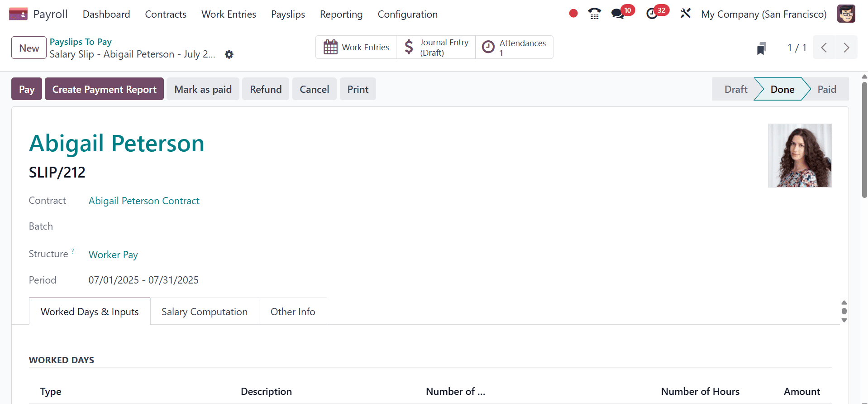
Task: Open the Payslips menu
Action: (x=288, y=14)
